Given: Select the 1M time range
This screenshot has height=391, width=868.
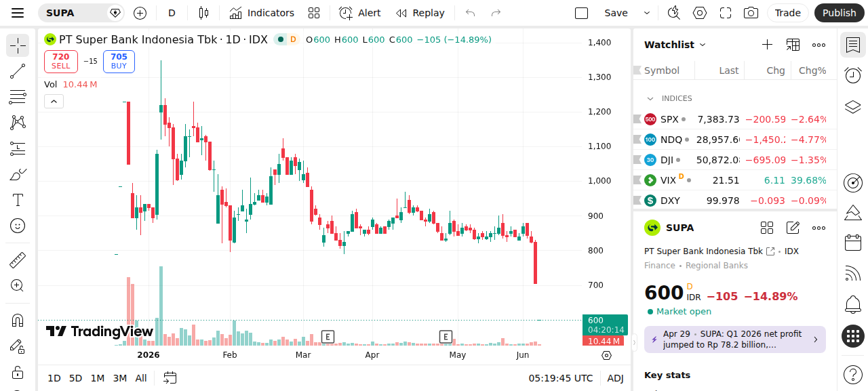Looking at the screenshot, I should pyautogui.click(x=98, y=378).
